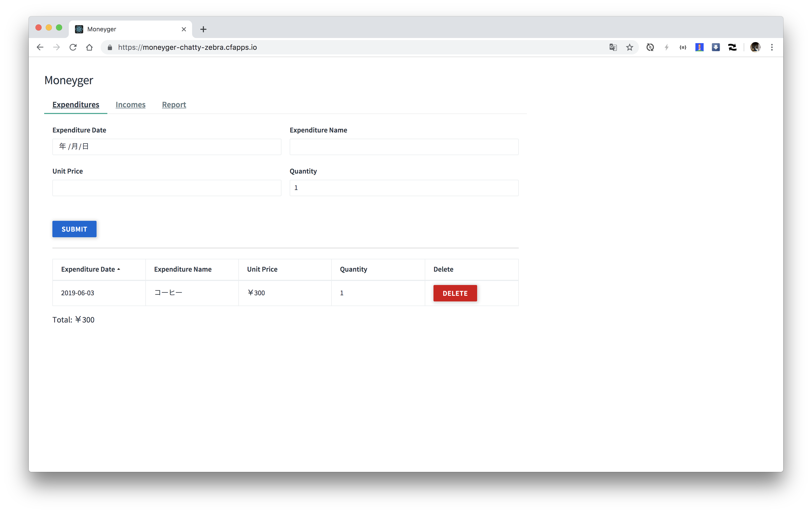
Task: Delete the コーヒー expenditure row
Action: coord(455,293)
